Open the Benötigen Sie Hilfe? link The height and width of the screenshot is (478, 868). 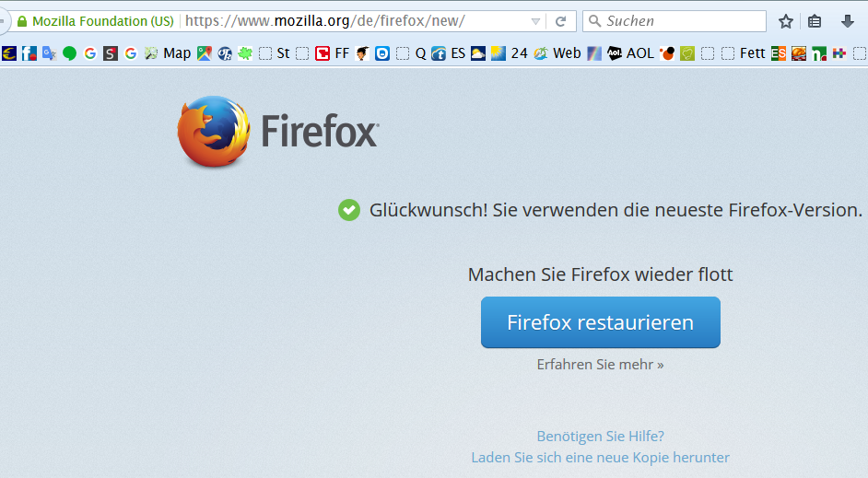(x=601, y=437)
